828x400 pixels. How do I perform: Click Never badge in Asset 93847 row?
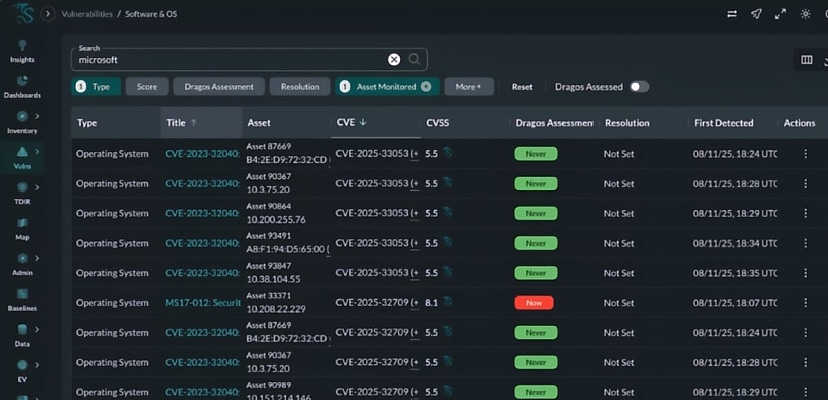point(535,273)
